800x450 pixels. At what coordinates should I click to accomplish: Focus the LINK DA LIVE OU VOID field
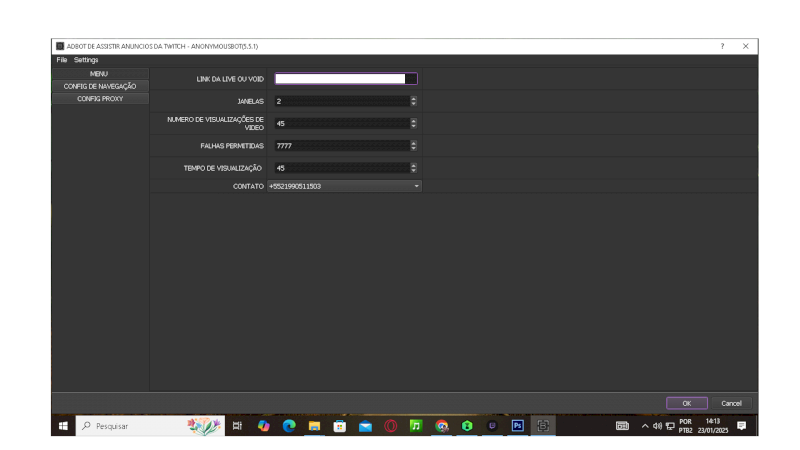click(x=346, y=79)
